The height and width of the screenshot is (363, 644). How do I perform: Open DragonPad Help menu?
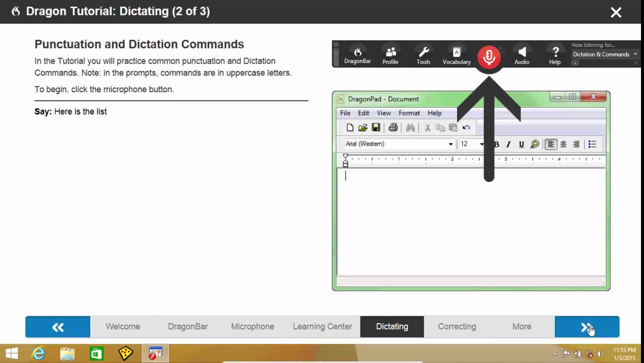434,113
